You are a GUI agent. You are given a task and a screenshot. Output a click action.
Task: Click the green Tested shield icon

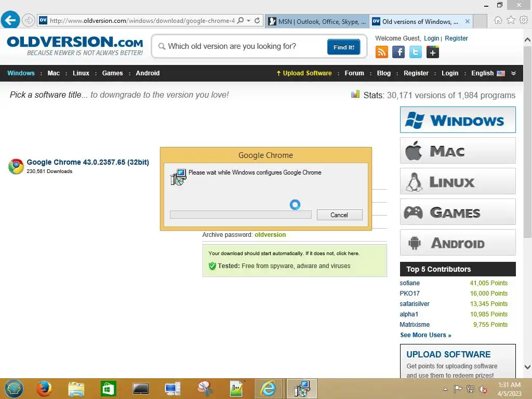pyautogui.click(x=212, y=266)
